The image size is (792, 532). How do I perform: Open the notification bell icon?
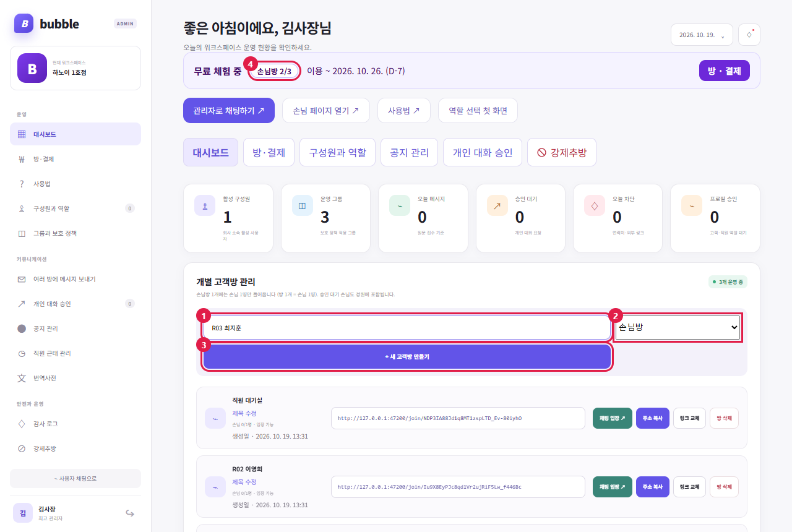click(x=749, y=35)
